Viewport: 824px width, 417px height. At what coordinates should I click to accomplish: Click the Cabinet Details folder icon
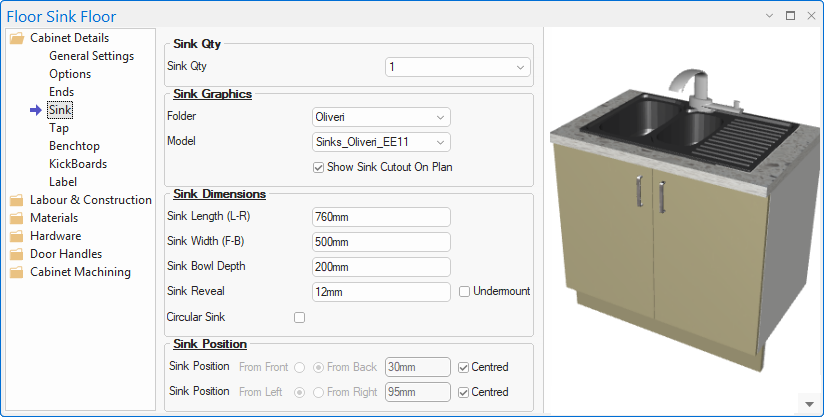click(16, 38)
